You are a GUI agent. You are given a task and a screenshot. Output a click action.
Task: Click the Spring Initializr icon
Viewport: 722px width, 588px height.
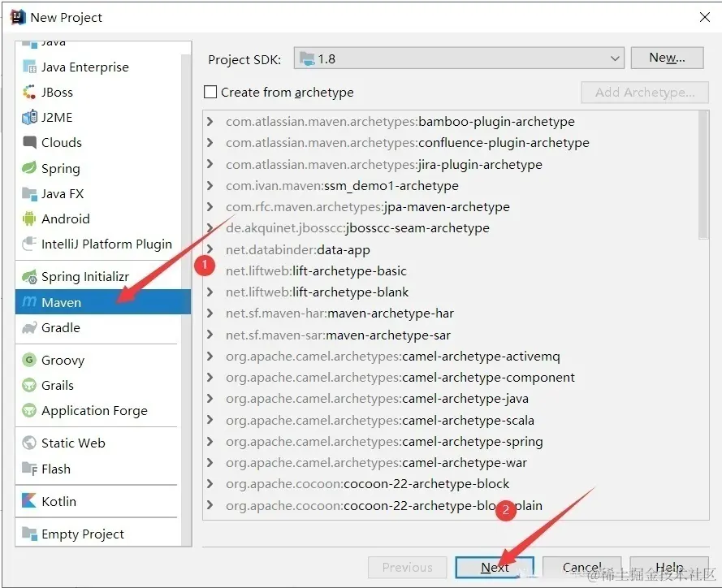(29, 276)
